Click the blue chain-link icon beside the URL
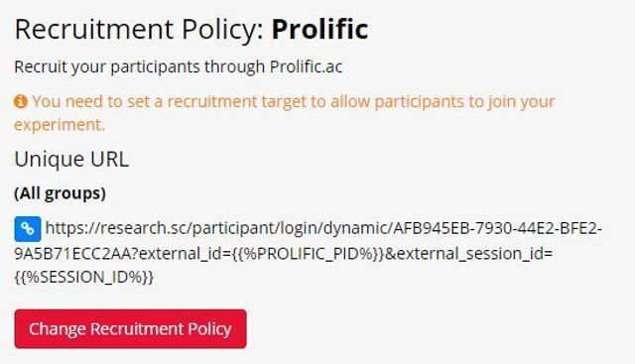635x364 pixels. [x=28, y=229]
